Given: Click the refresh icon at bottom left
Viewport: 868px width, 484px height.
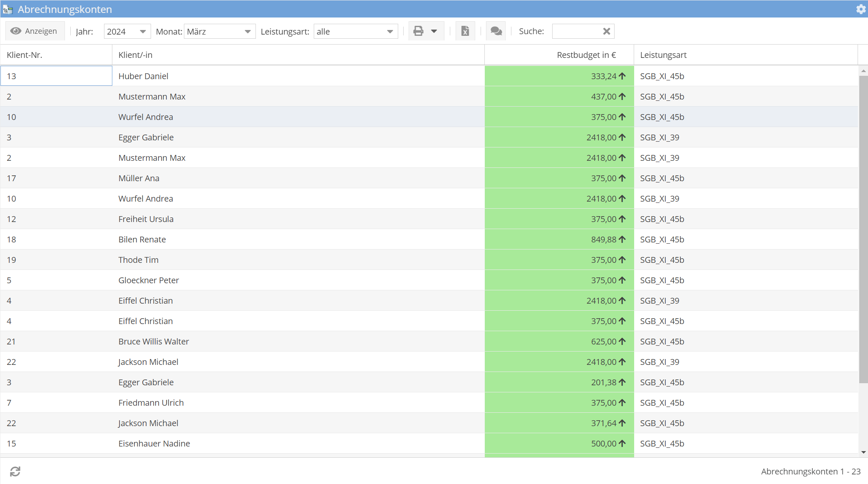Looking at the screenshot, I should click(15, 471).
